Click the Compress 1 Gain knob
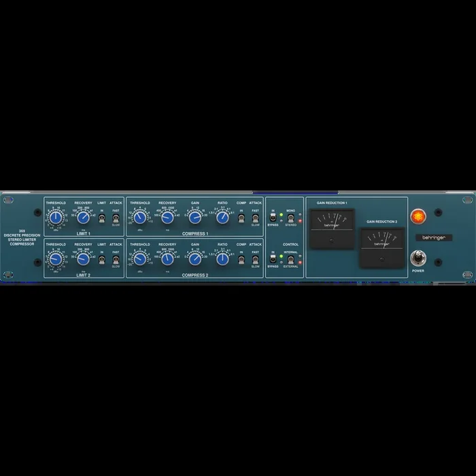 point(195,218)
